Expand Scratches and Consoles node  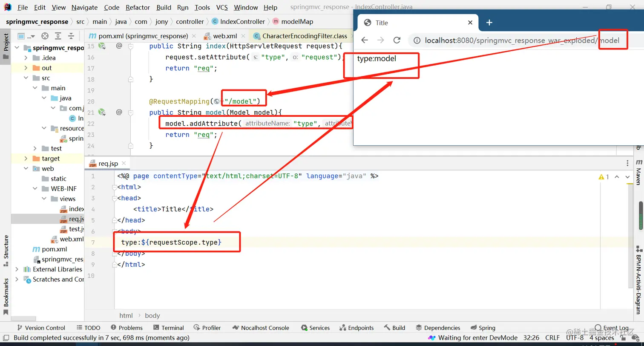17,280
